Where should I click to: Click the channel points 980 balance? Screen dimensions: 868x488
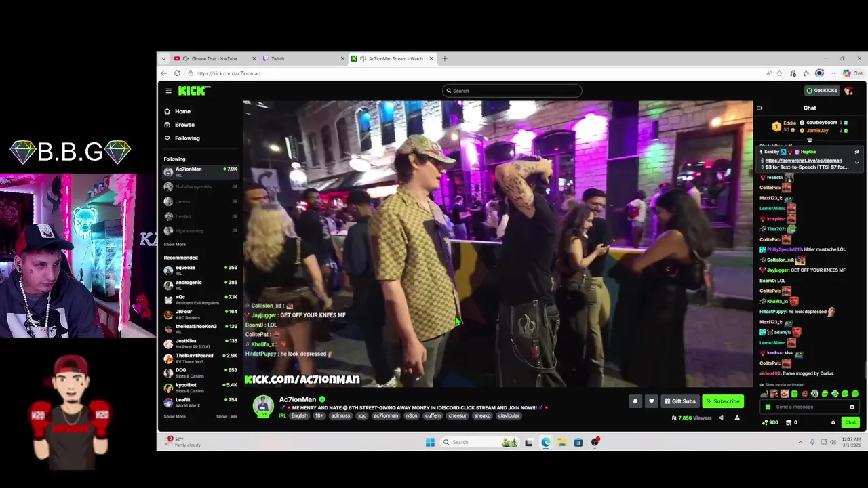771,422
